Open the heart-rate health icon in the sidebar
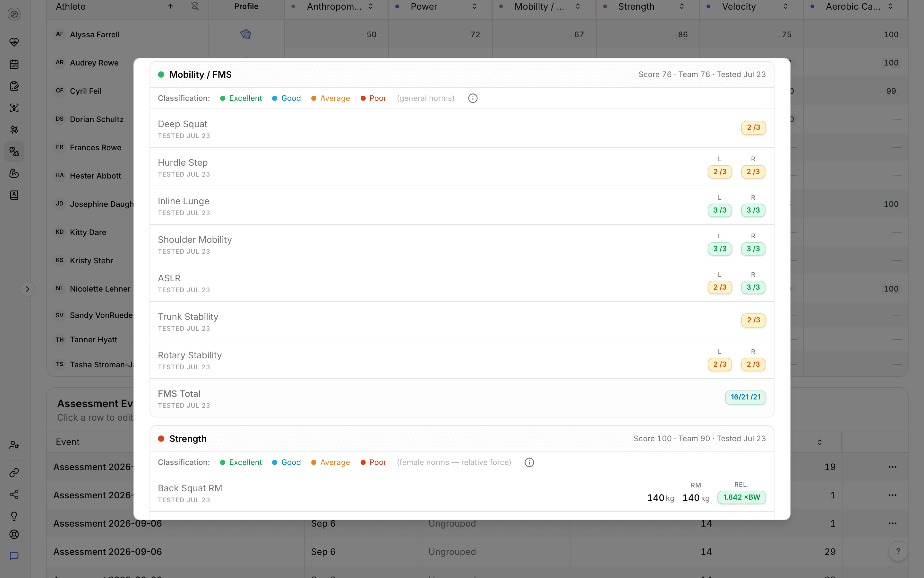Viewport: 924px width, 578px height. point(14,42)
